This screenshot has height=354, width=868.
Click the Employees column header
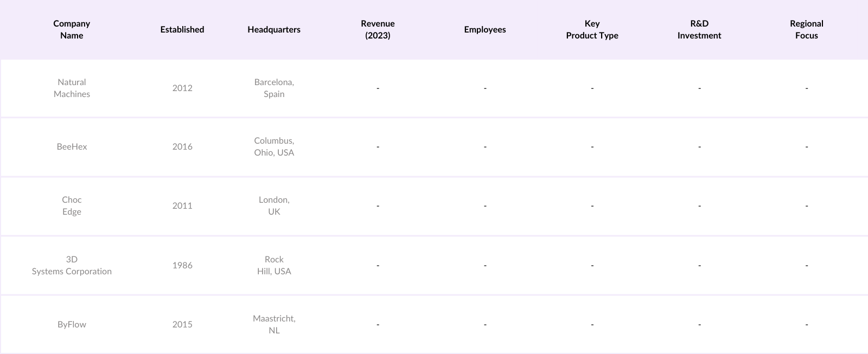pos(485,29)
